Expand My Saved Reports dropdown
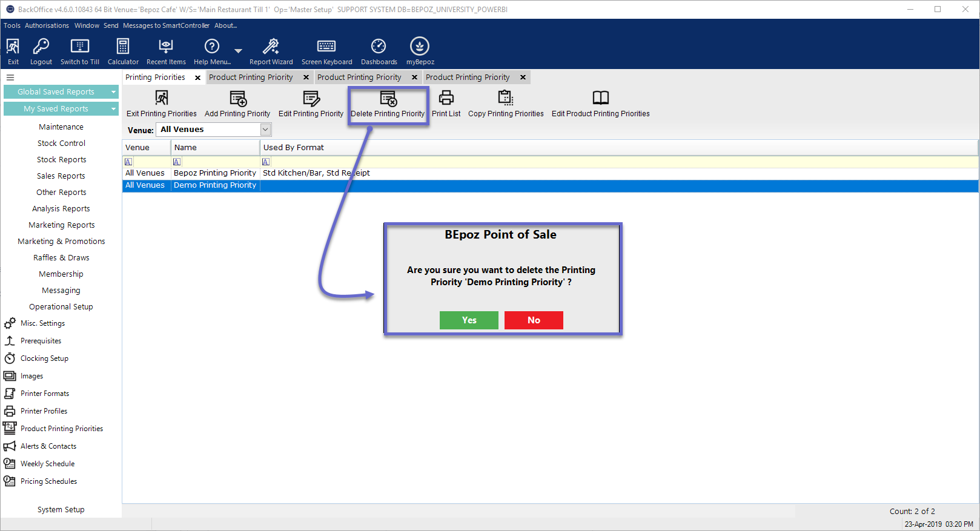Image resolution: width=980 pixels, height=531 pixels. click(x=113, y=109)
